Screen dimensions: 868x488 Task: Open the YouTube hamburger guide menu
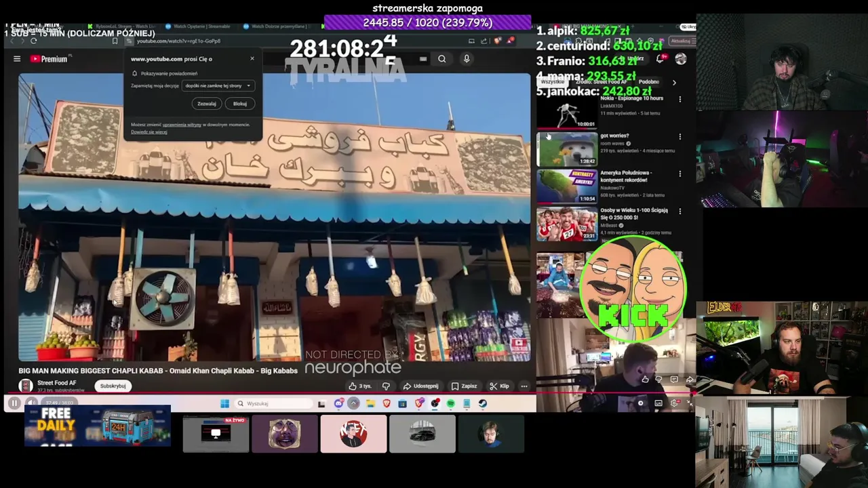point(17,59)
